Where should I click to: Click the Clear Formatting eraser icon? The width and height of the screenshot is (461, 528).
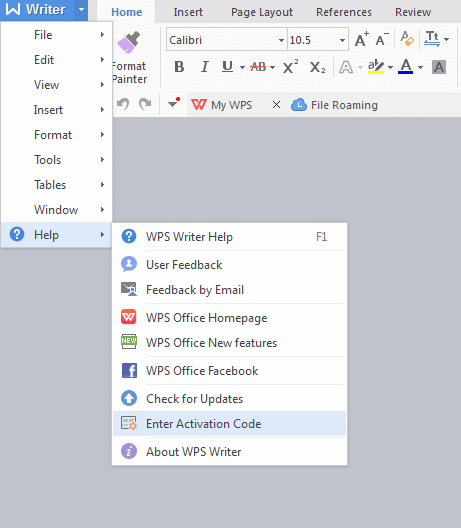pyautogui.click(x=407, y=39)
